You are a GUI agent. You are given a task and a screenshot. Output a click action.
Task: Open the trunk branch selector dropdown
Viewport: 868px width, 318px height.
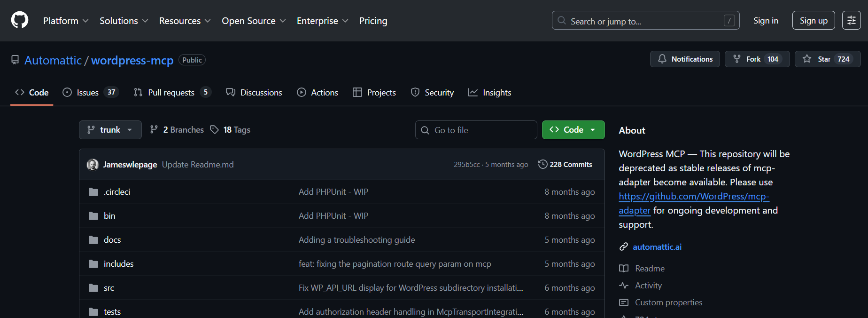tap(110, 130)
